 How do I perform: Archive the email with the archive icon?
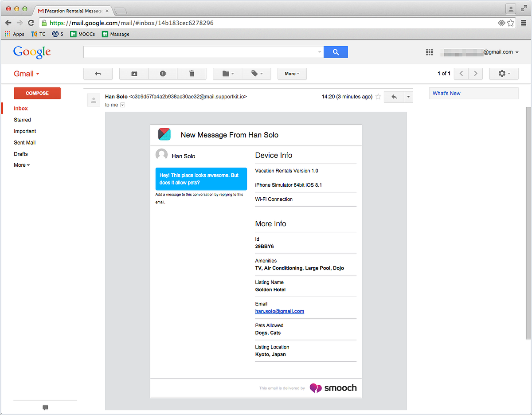click(x=134, y=74)
